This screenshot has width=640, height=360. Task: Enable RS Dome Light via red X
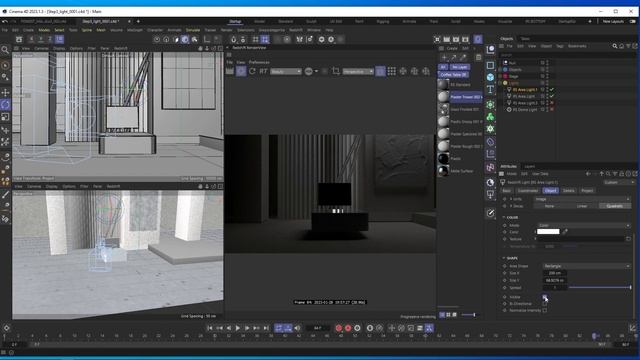click(552, 109)
